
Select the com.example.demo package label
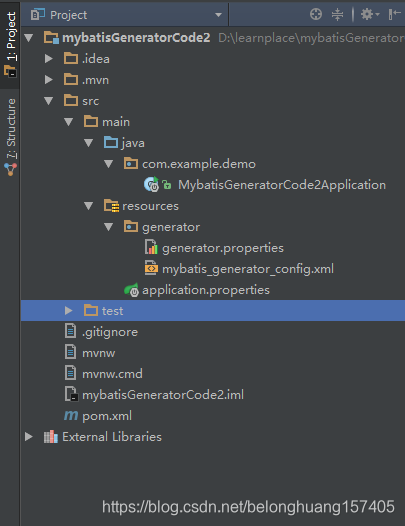199,164
